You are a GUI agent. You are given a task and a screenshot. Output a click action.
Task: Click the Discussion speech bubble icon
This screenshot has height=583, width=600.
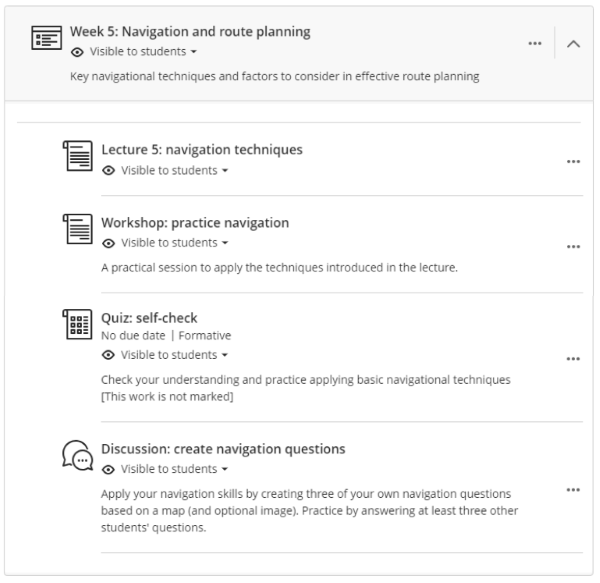[x=76, y=456]
